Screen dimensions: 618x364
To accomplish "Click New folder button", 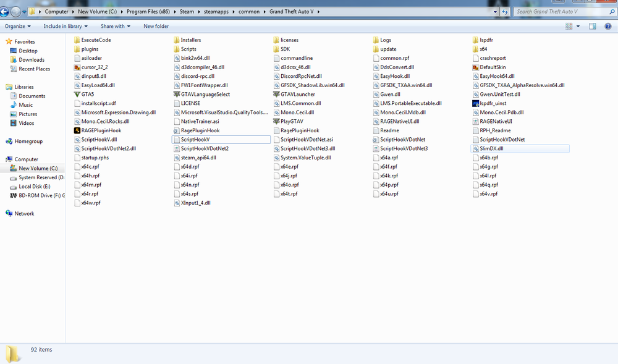I will (x=156, y=27).
